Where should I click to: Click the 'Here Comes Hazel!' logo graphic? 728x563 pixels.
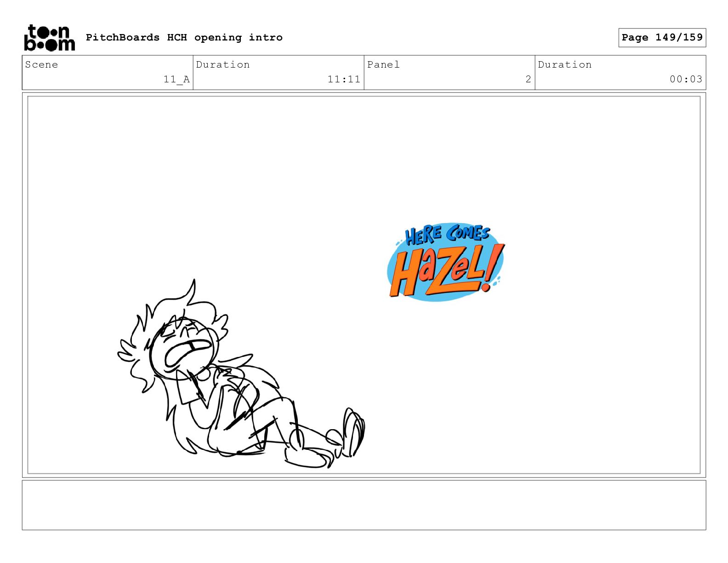[446, 262]
